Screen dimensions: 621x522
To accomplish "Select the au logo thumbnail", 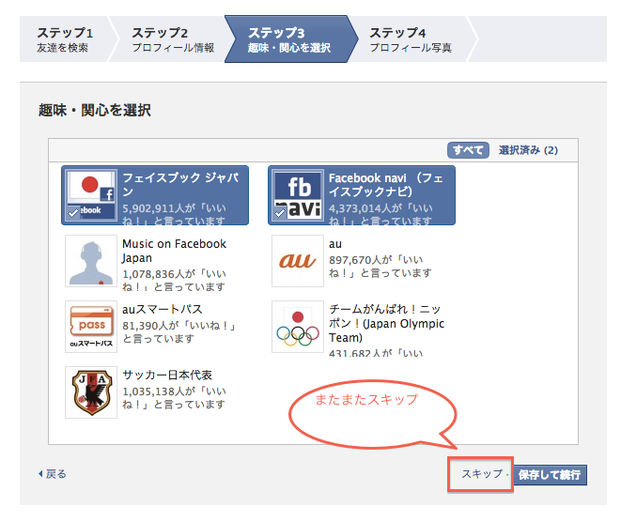I will 297,261.
